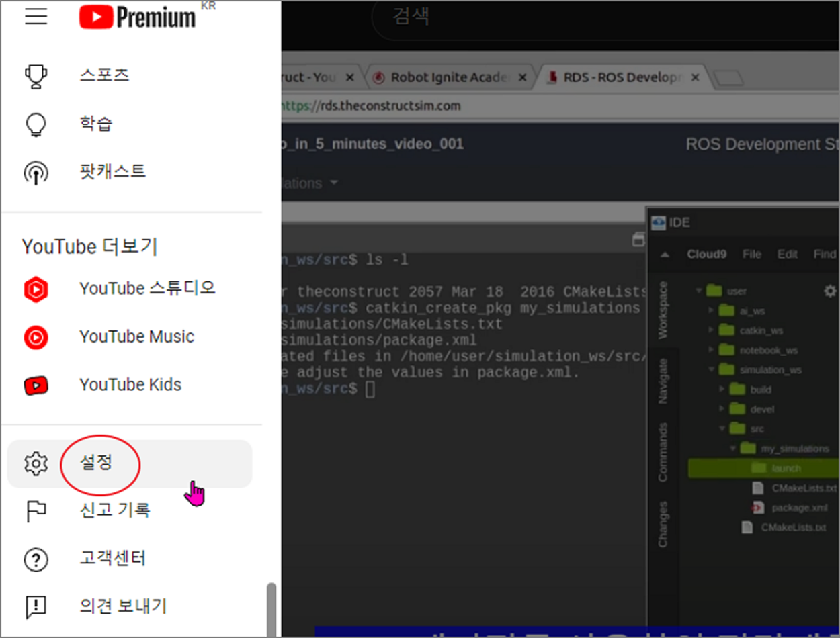Switch to Navigate vertical panel tab
Image resolution: width=840 pixels, height=638 pixels.
click(x=663, y=381)
